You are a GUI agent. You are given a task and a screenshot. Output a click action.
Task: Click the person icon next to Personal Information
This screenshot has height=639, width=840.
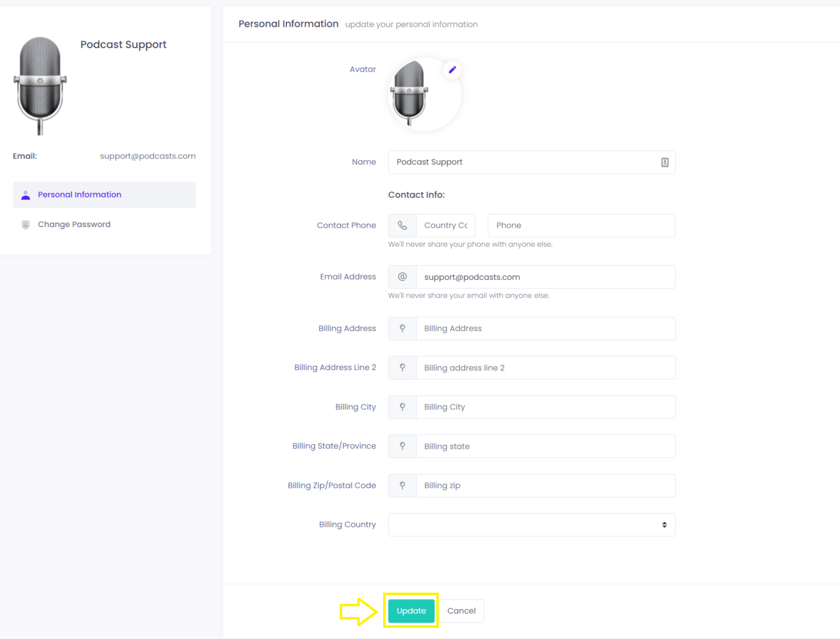pyautogui.click(x=26, y=195)
